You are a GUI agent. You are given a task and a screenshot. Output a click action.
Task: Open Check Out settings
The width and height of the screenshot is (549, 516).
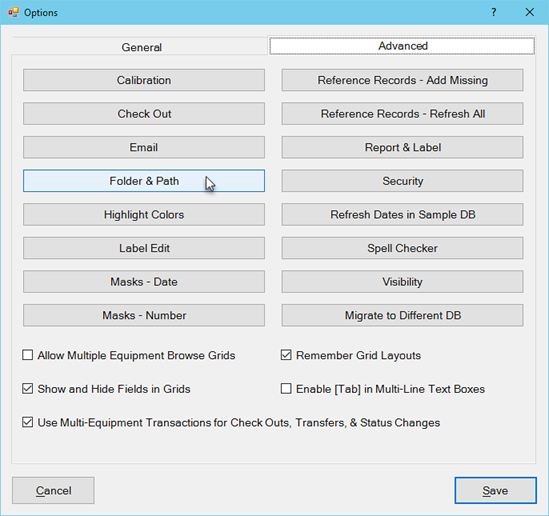[x=144, y=114]
